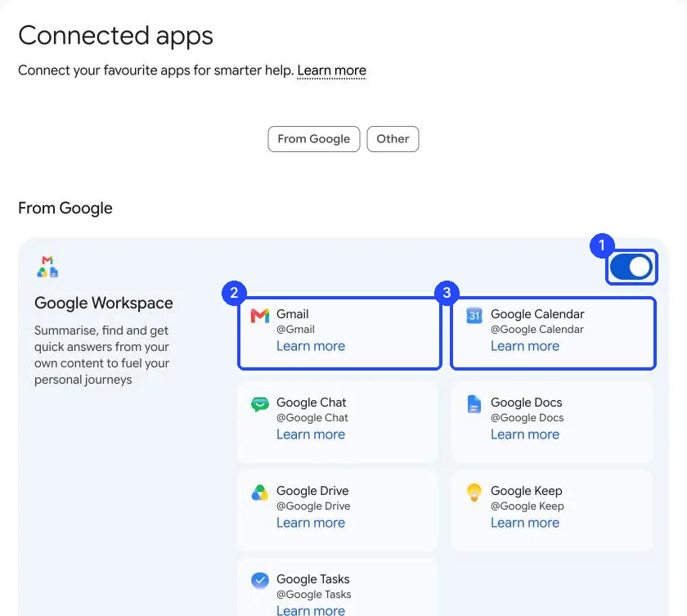The image size is (687, 616).
Task: Click the Google Calendar card title
Action: click(537, 314)
